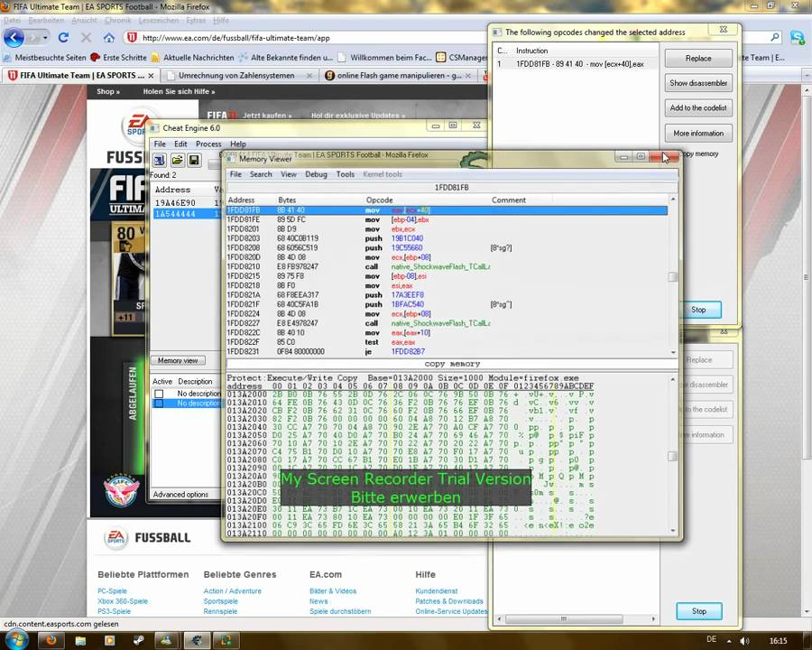
Task: Open CSManager bookmark
Action: tap(461, 58)
